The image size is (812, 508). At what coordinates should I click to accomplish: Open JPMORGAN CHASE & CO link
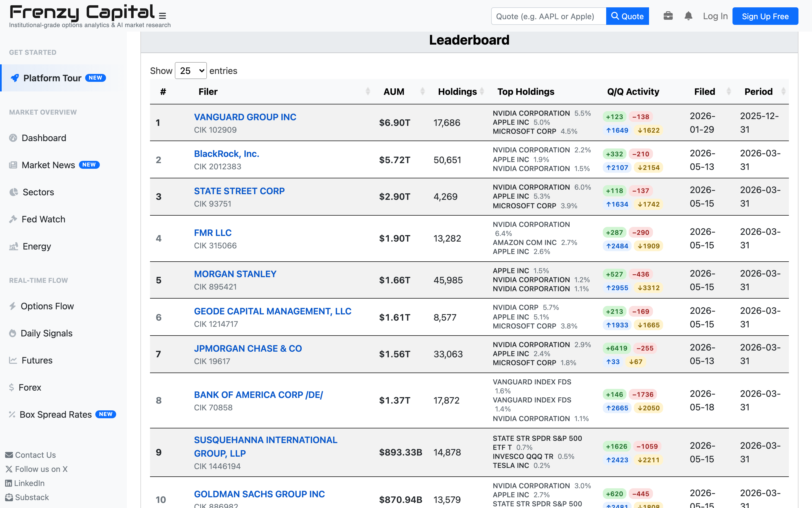248,349
